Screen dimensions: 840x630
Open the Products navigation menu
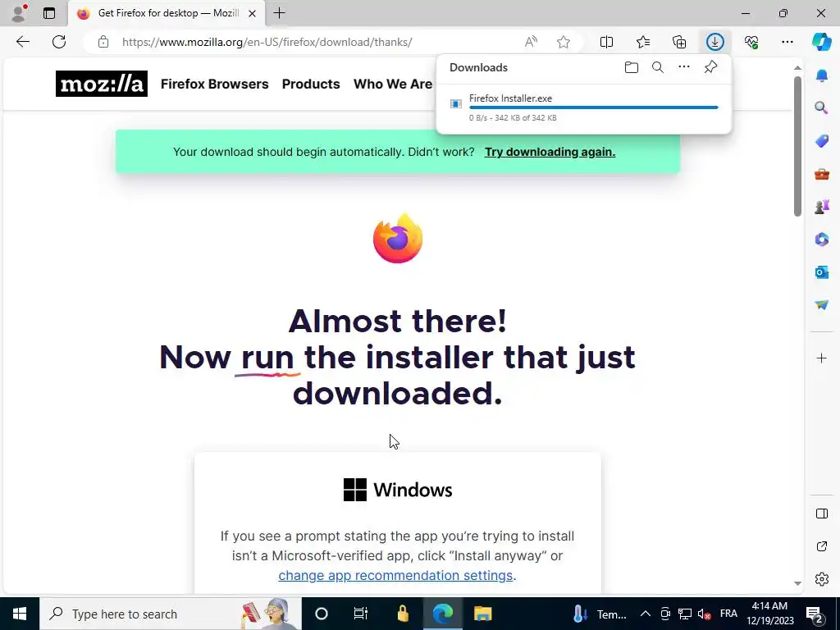(311, 84)
